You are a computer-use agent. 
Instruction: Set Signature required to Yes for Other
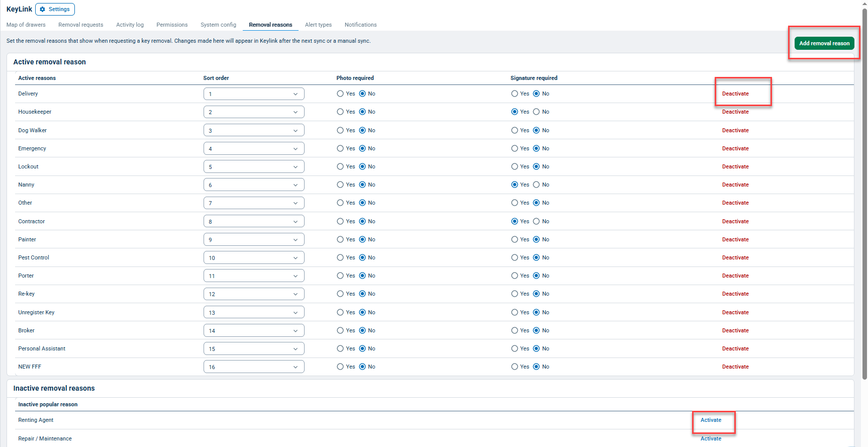tap(514, 203)
